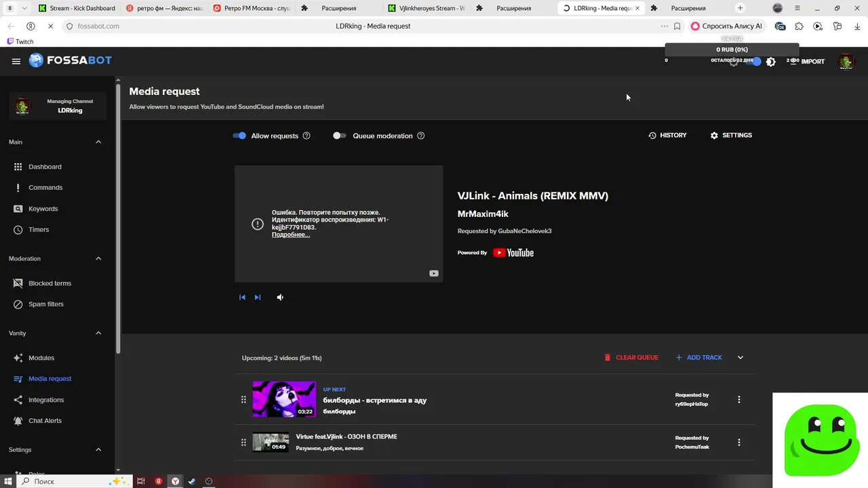Click the player volume icon

pyautogui.click(x=280, y=298)
